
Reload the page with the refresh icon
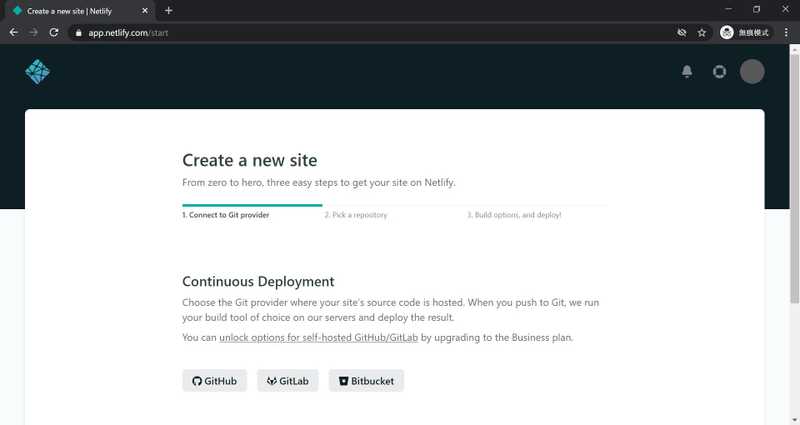tap(54, 33)
